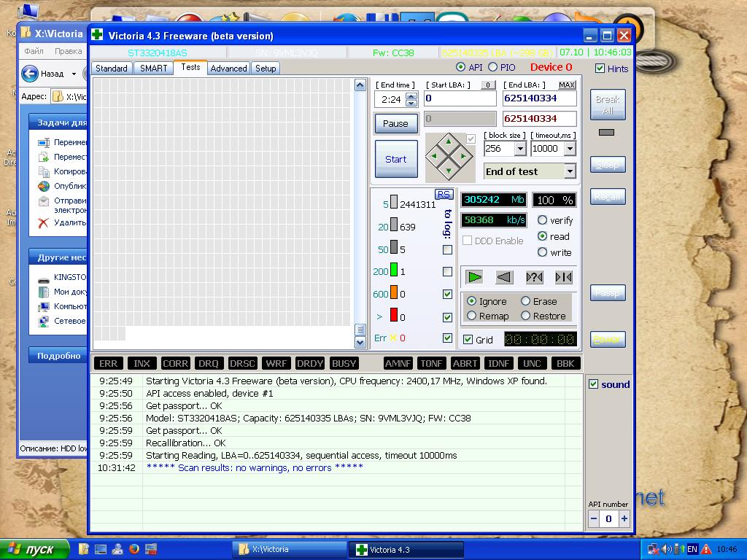Click the down arrow on the diamond navigator
Screen dimensions: 747x560
(x=449, y=171)
